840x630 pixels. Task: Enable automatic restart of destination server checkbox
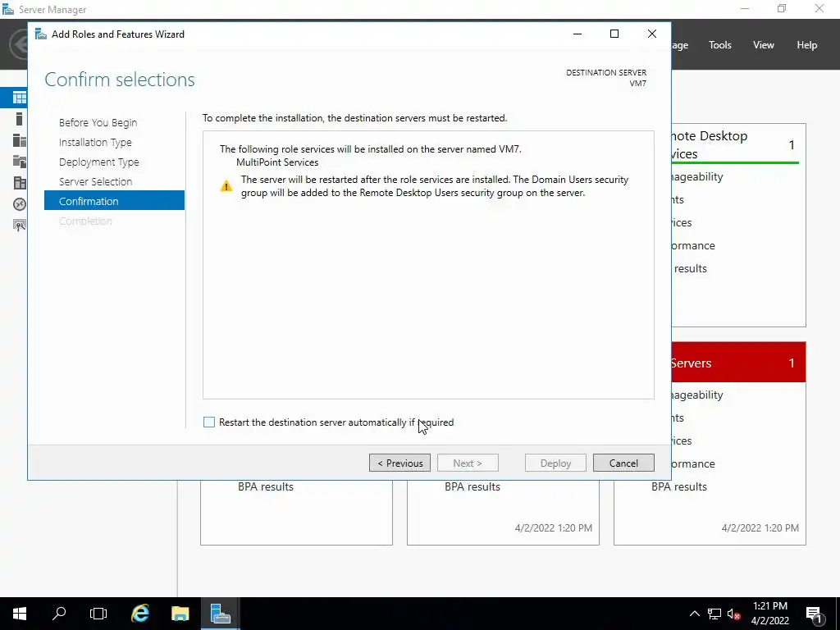tap(209, 422)
